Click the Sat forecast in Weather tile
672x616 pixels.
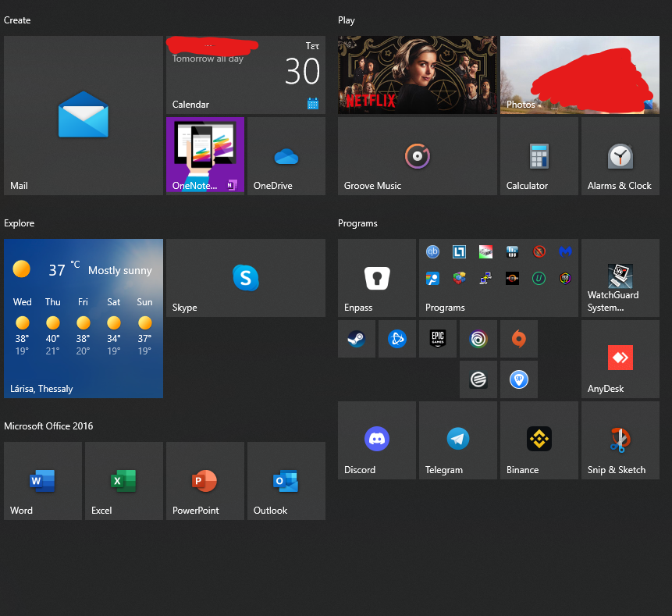pos(114,326)
